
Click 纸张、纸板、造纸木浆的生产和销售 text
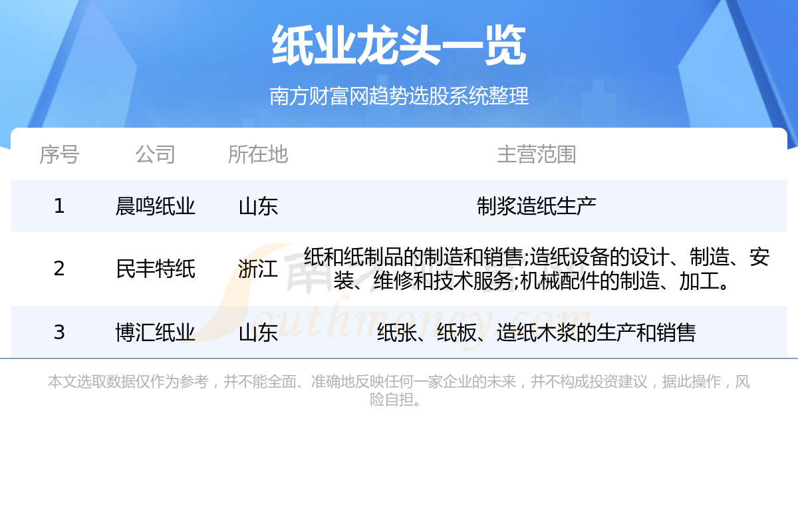537,332
